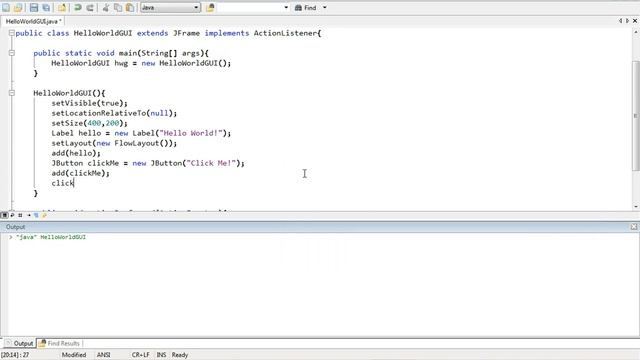Click the Paste clipboard icon
This screenshot has width=640, height=360.
pyautogui.click(x=130, y=7)
